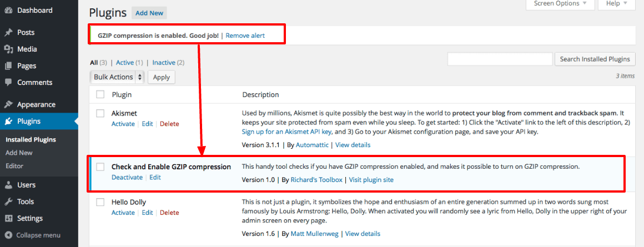Open Media via its sidebar icon
The width and height of the screenshot is (644, 247).
[8, 49]
